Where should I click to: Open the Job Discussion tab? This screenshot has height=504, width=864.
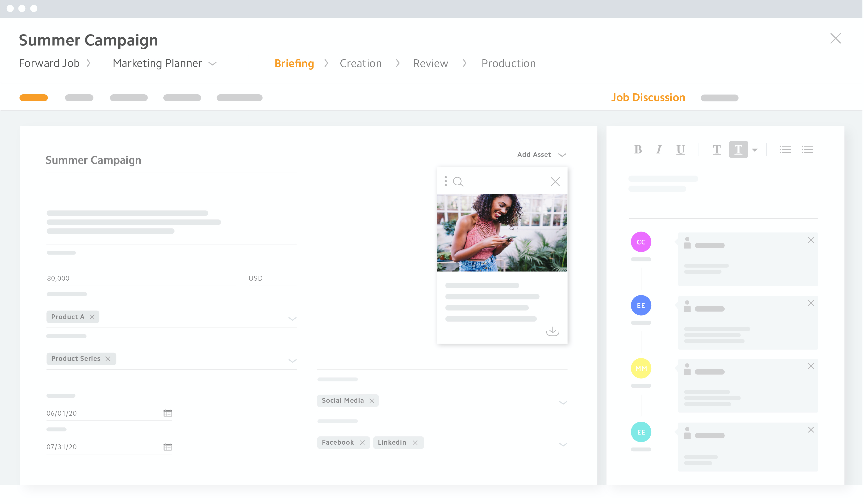coord(648,98)
